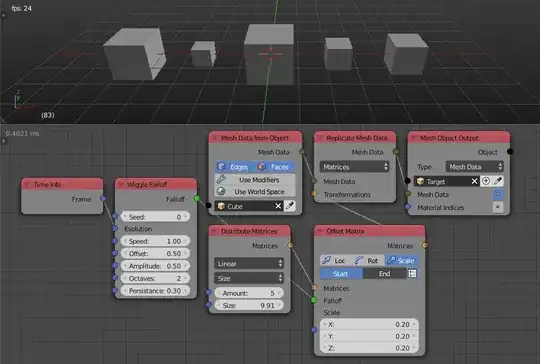Click the list icon next to End

413,273
